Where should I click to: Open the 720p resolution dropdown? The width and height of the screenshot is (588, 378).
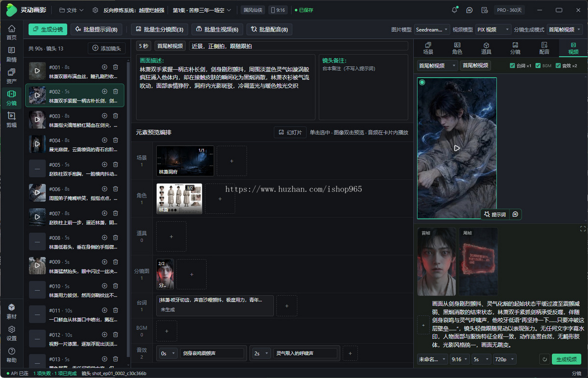click(504, 359)
